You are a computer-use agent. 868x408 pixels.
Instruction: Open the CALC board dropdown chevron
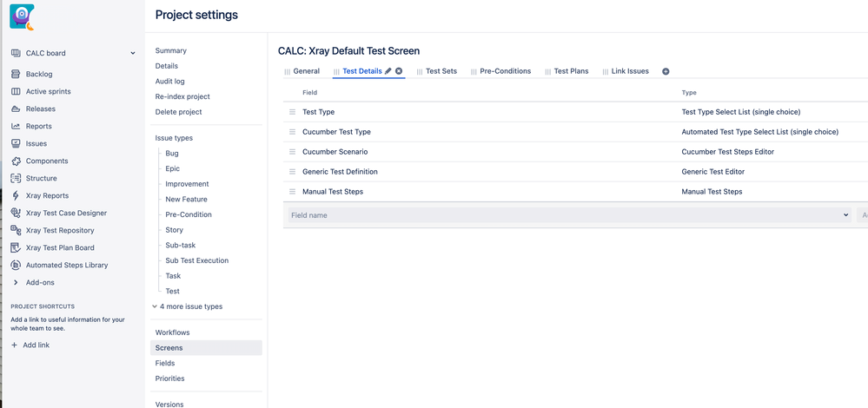(132, 53)
